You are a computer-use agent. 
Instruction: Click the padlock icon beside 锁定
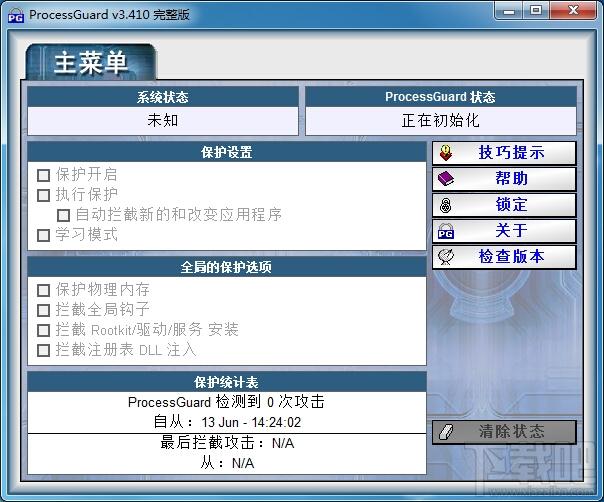pyautogui.click(x=446, y=205)
